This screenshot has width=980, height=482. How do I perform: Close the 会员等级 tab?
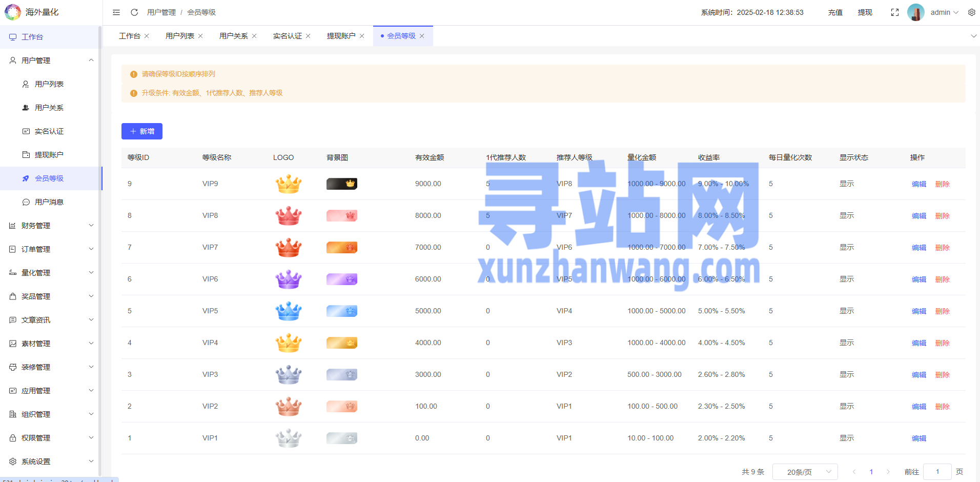(x=422, y=36)
